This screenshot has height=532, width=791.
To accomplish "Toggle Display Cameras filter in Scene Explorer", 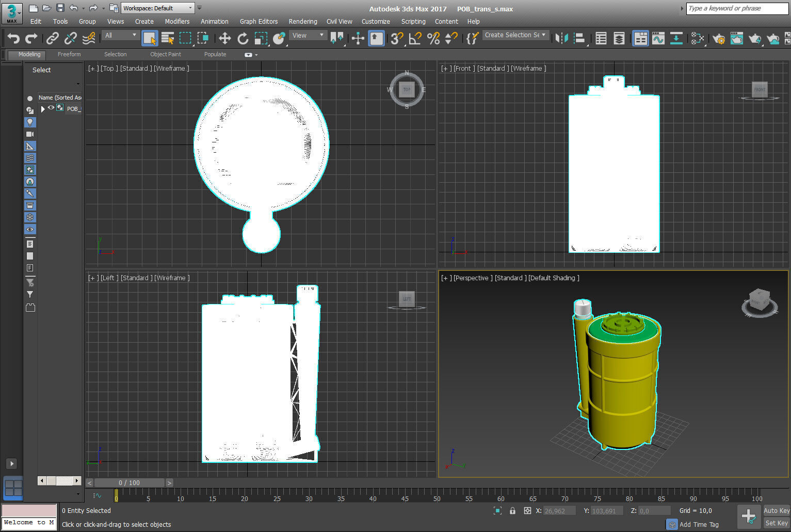I will coord(30,134).
